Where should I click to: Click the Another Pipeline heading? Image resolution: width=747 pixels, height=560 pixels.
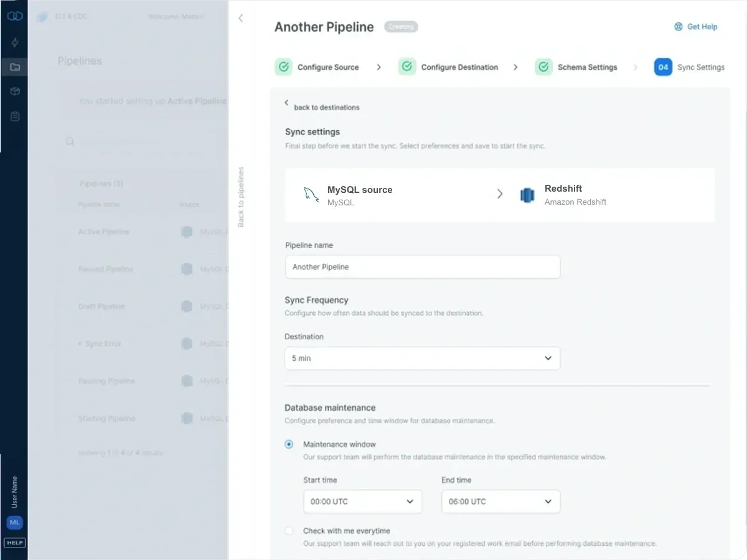point(324,27)
